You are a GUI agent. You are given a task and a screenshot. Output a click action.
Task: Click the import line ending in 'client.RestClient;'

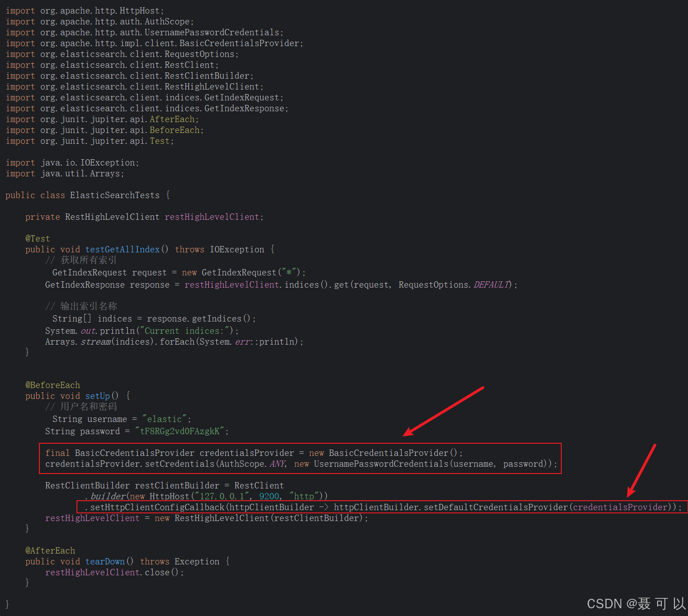tap(112, 65)
